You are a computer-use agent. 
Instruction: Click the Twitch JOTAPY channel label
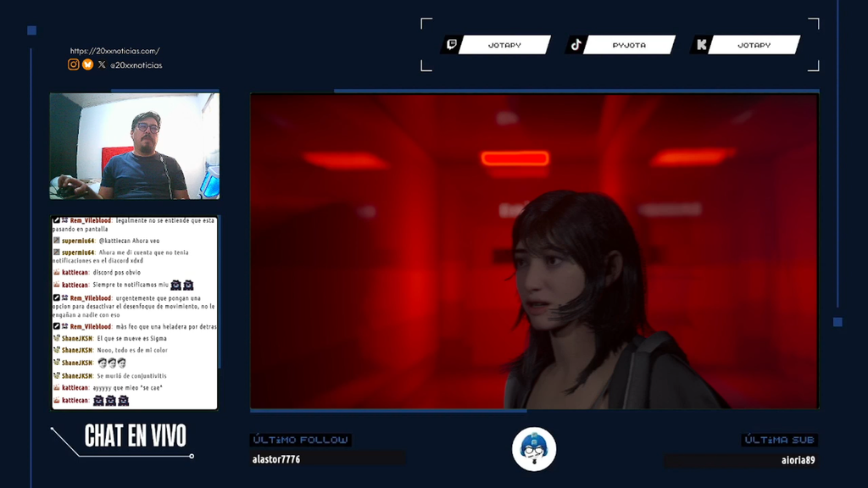pyautogui.click(x=504, y=45)
